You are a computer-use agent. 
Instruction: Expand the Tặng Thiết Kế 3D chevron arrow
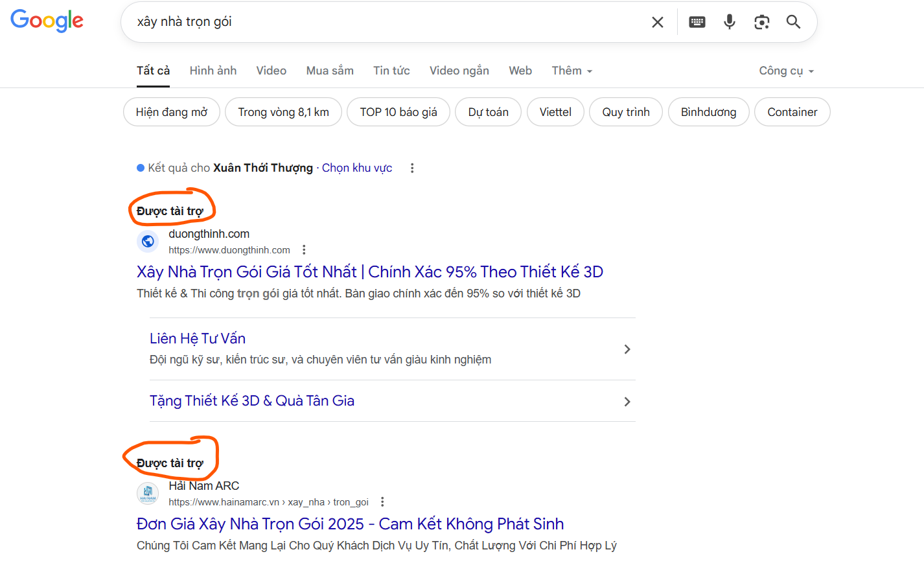(x=627, y=402)
